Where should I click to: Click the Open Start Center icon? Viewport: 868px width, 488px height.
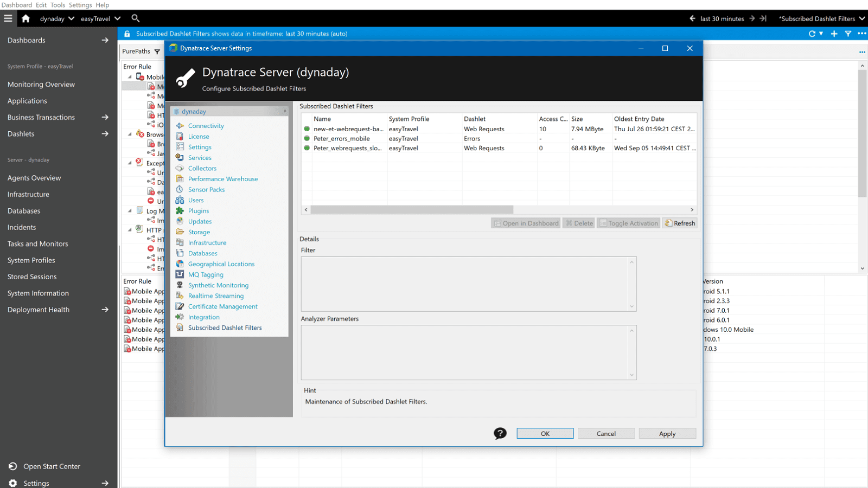point(13,466)
